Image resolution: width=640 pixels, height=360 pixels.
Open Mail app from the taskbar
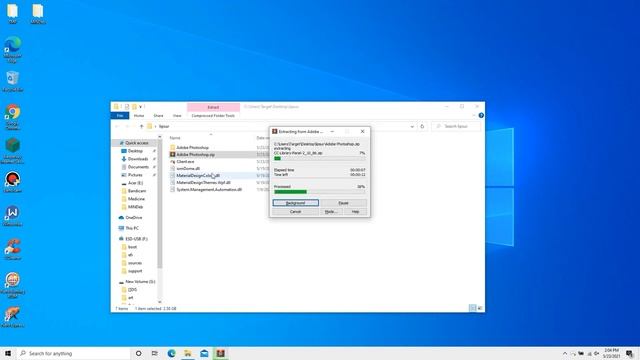click(x=204, y=353)
